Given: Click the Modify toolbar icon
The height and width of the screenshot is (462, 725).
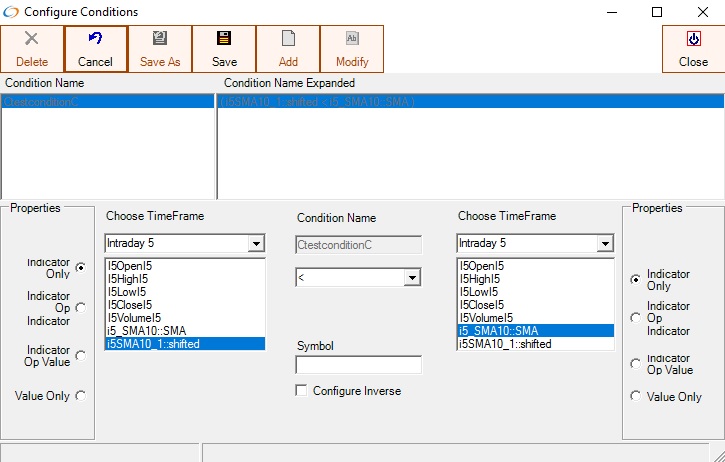Looking at the screenshot, I should click(352, 39).
